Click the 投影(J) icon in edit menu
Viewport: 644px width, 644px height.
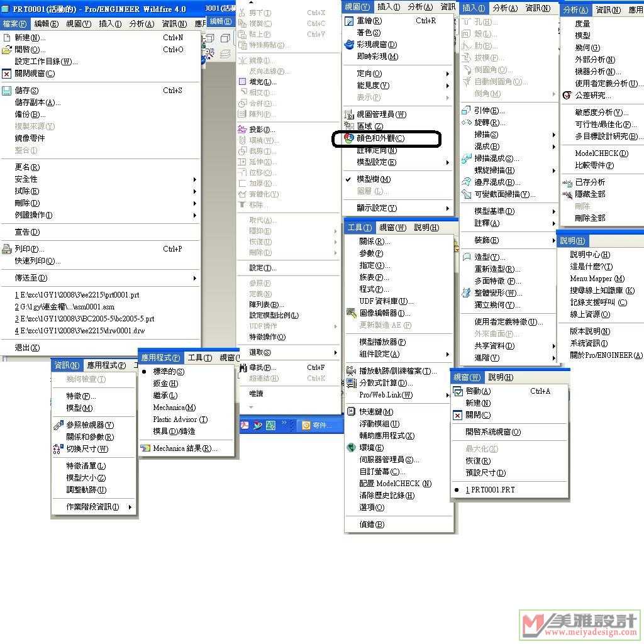242,130
